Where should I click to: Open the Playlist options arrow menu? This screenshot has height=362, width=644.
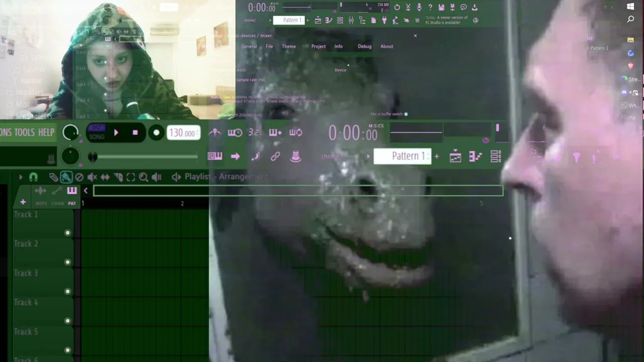(x=21, y=177)
